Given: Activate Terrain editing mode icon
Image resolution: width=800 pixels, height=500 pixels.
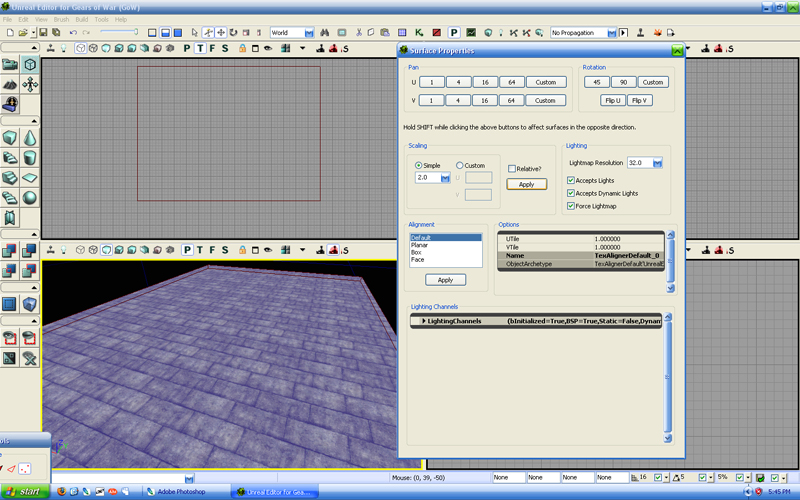Looking at the screenshot, I should click(10, 84).
